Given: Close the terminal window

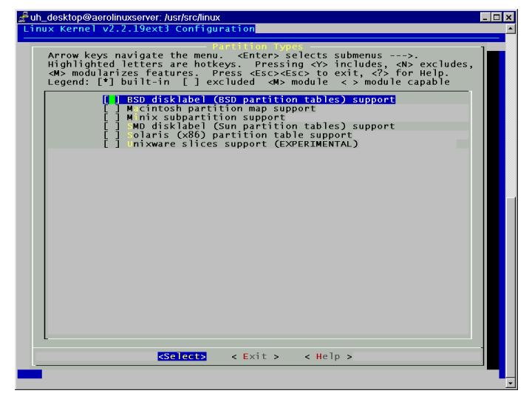Looking at the screenshot, I should 508,17.
